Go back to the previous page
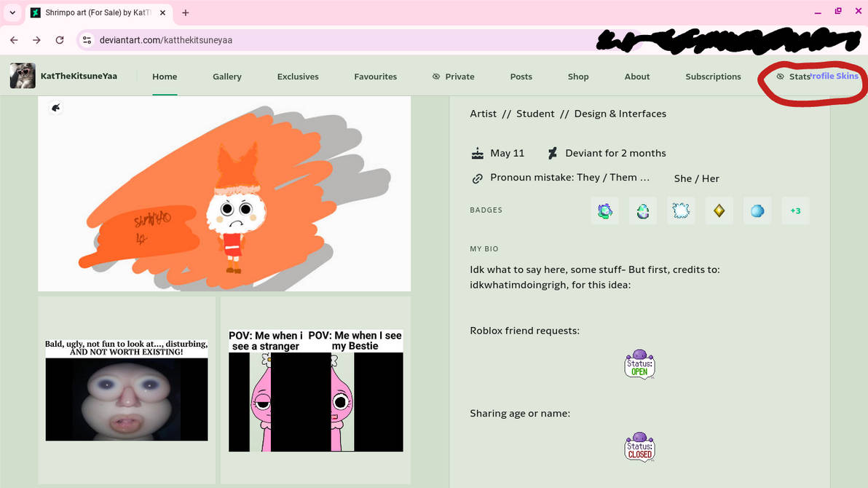Image resolution: width=868 pixels, height=488 pixels. click(x=15, y=40)
